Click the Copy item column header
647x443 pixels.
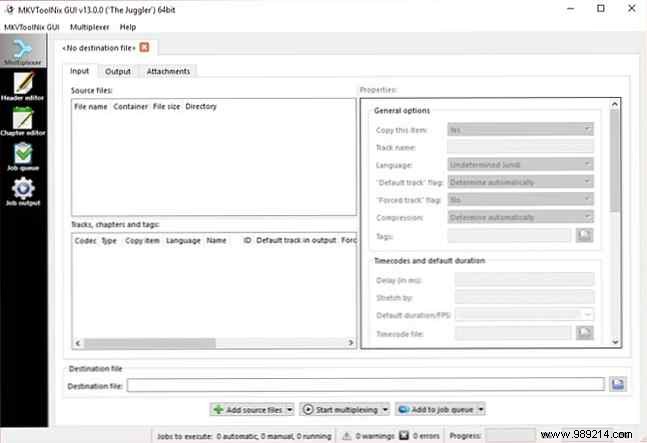tap(142, 240)
